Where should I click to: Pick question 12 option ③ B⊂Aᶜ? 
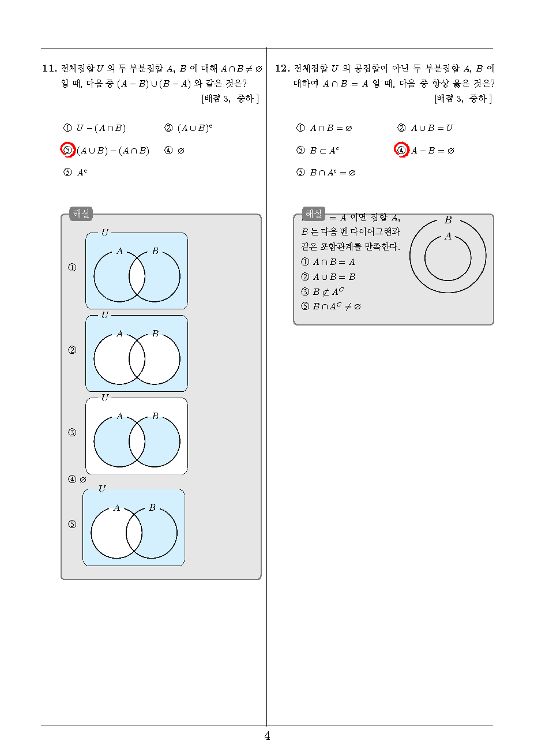click(318, 151)
